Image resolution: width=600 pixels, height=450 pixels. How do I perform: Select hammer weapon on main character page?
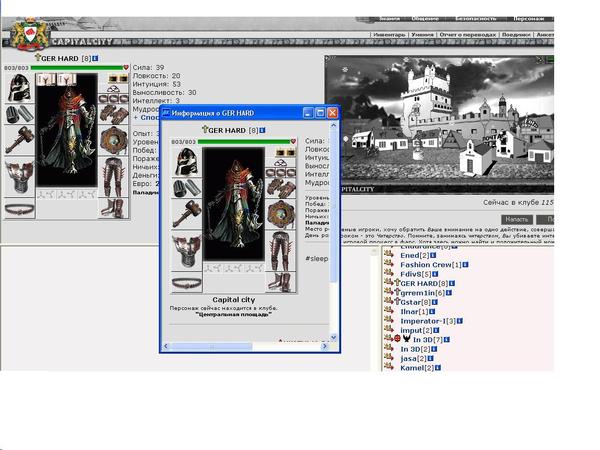[x=19, y=140]
